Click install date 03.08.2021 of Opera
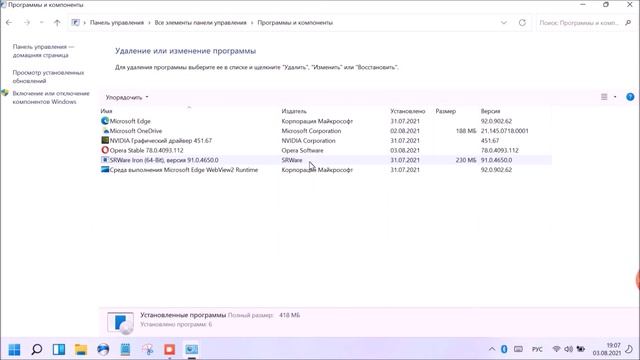The image size is (640, 360). point(405,150)
